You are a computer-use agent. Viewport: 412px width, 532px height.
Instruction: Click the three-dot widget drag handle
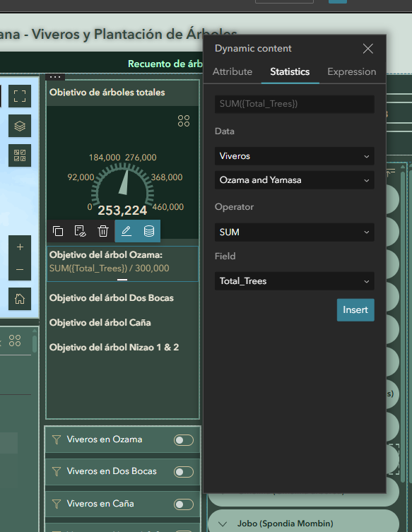click(55, 77)
